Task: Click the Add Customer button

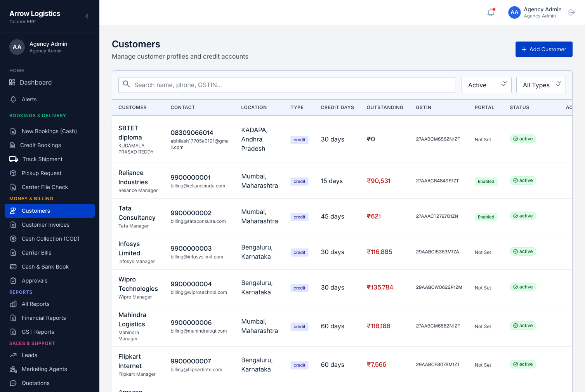Action: (x=544, y=49)
